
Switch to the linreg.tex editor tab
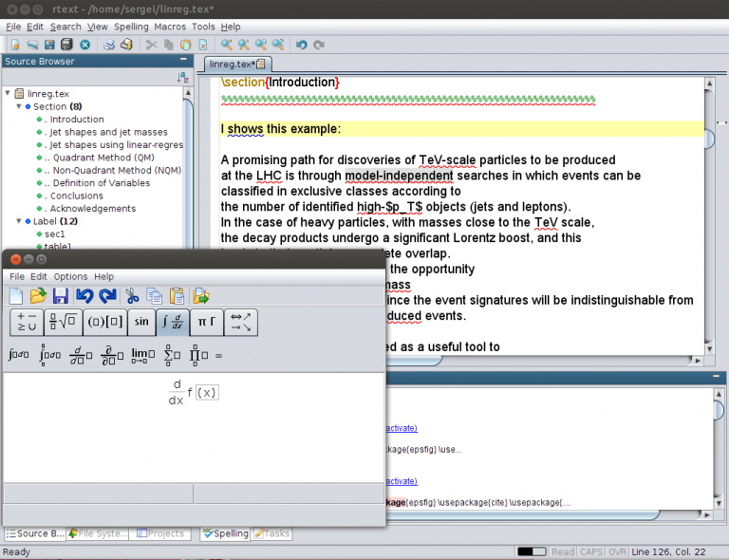pyautogui.click(x=237, y=65)
